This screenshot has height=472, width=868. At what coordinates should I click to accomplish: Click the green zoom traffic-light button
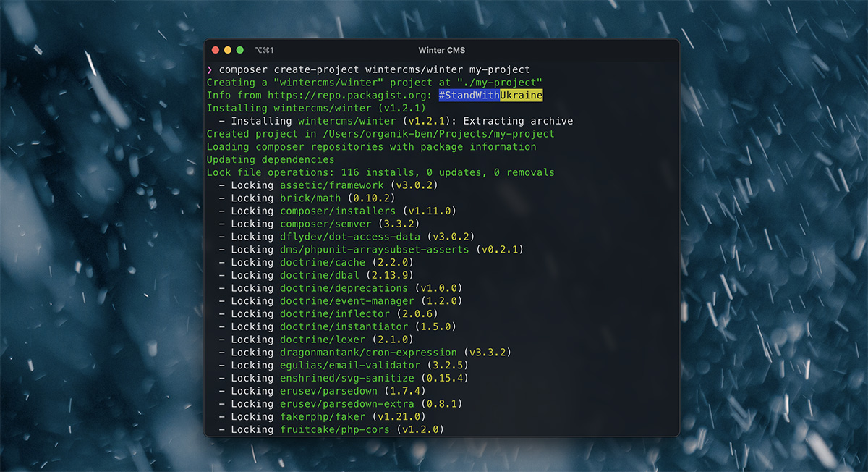click(x=239, y=49)
